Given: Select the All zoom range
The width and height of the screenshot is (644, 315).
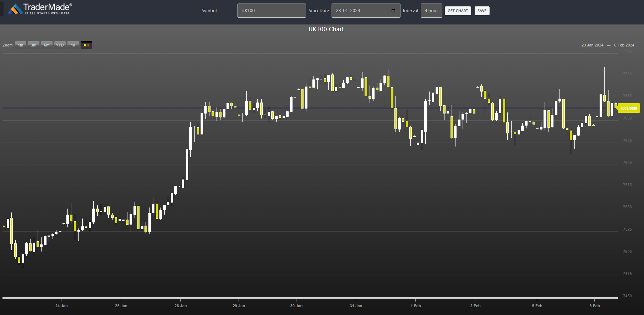Looking at the screenshot, I should coord(86,45).
